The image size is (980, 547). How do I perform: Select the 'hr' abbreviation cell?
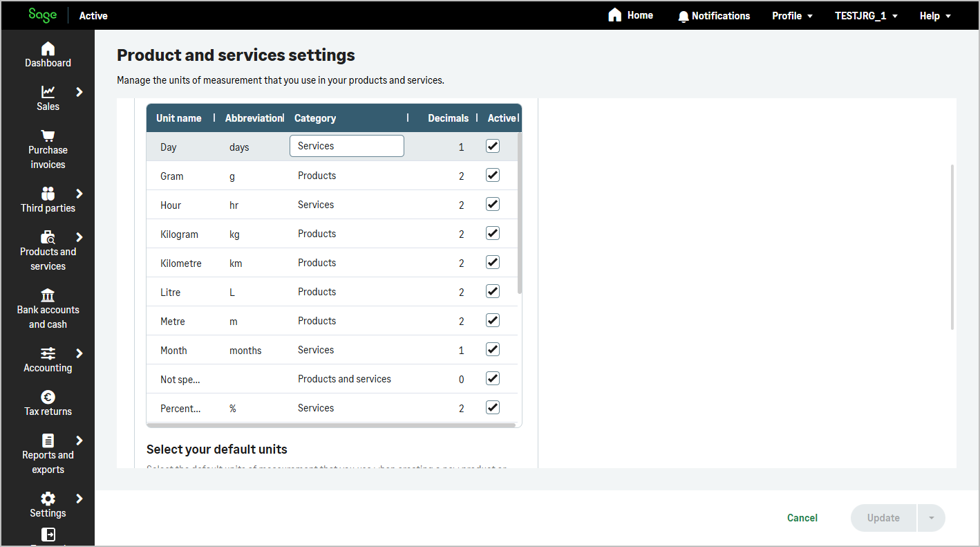(x=234, y=205)
